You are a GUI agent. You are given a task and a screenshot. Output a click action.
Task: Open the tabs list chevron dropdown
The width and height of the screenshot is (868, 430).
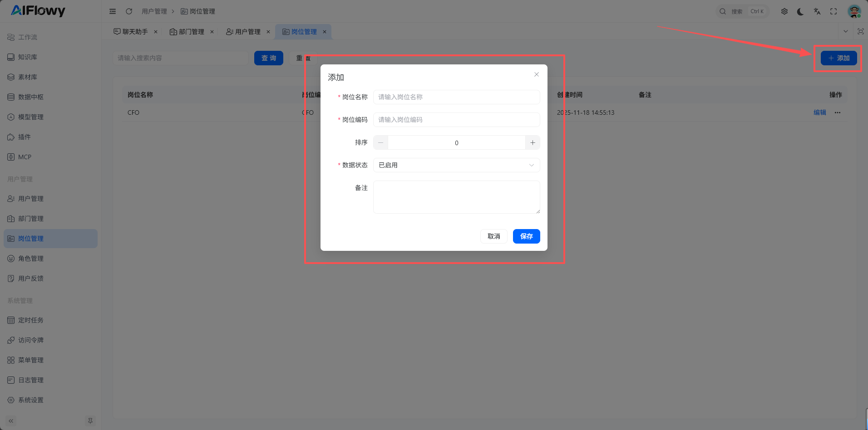coord(845,31)
